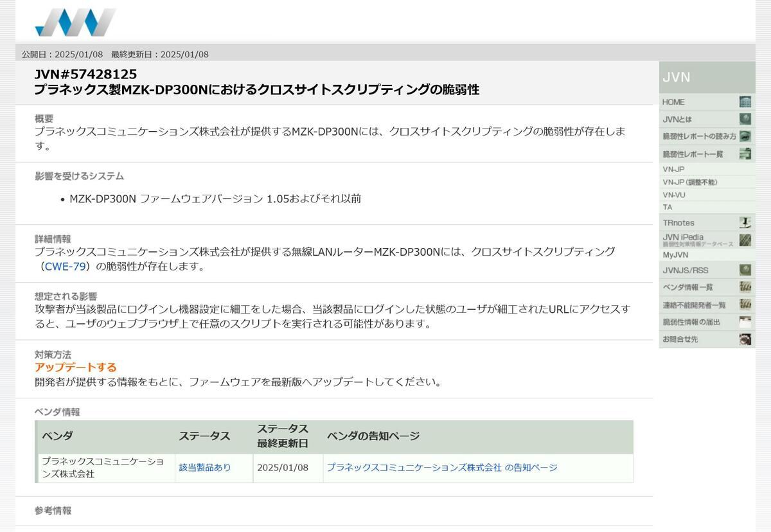Screen dimensions: 771x532
Task: Open the JVN iPedia menu item
Action: [x=707, y=240]
